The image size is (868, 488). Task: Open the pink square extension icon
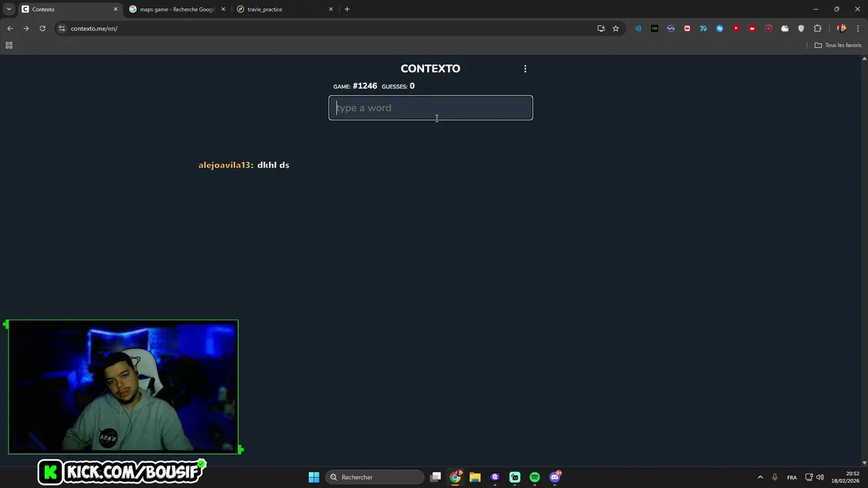coord(768,28)
